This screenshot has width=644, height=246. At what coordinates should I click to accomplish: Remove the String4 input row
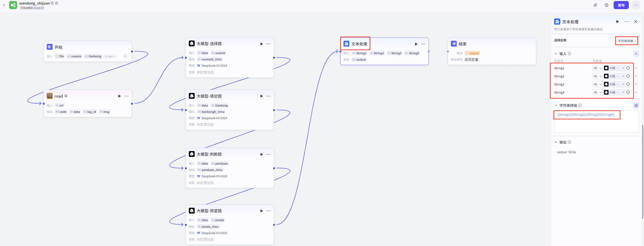636,93
